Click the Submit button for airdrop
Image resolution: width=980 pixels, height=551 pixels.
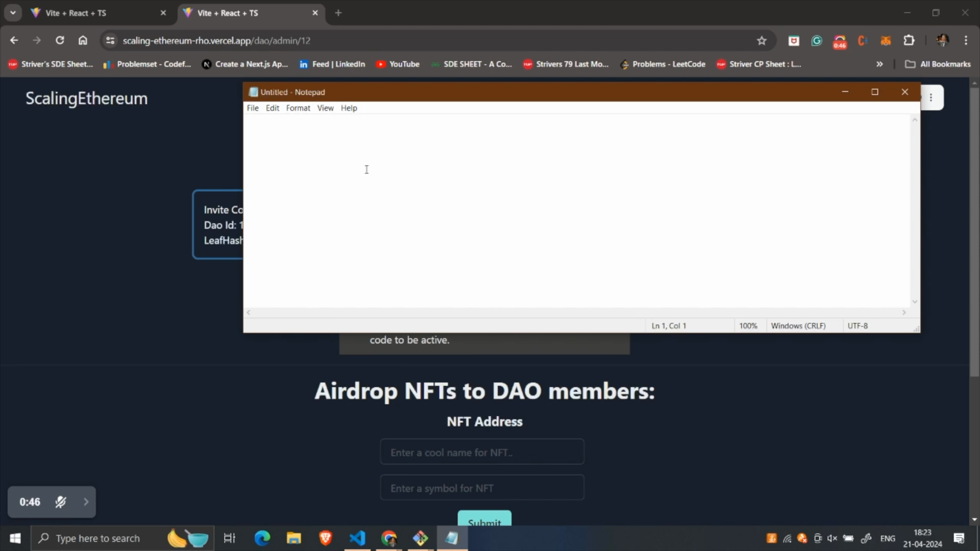coord(484,518)
